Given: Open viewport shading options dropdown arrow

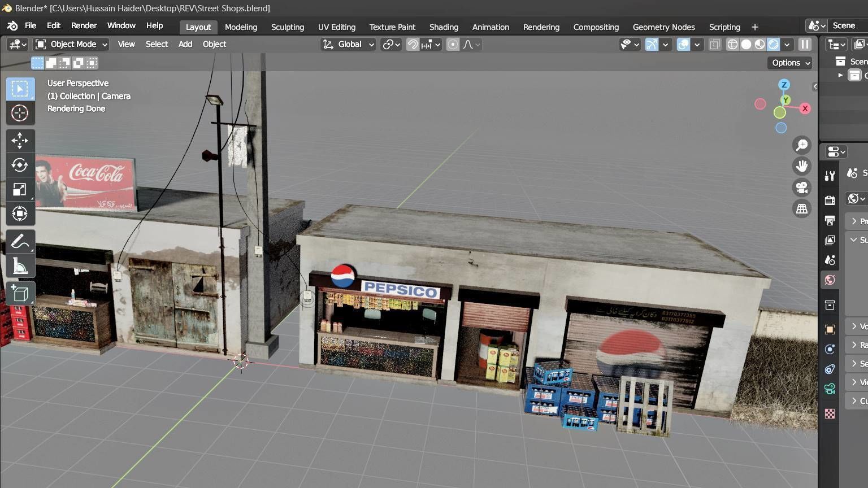Looking at the screenshot, I should [787, 44].
